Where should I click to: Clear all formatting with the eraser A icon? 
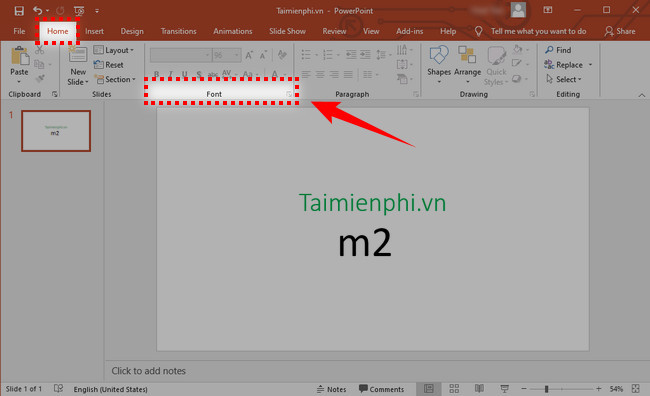(x=282, y=55)
